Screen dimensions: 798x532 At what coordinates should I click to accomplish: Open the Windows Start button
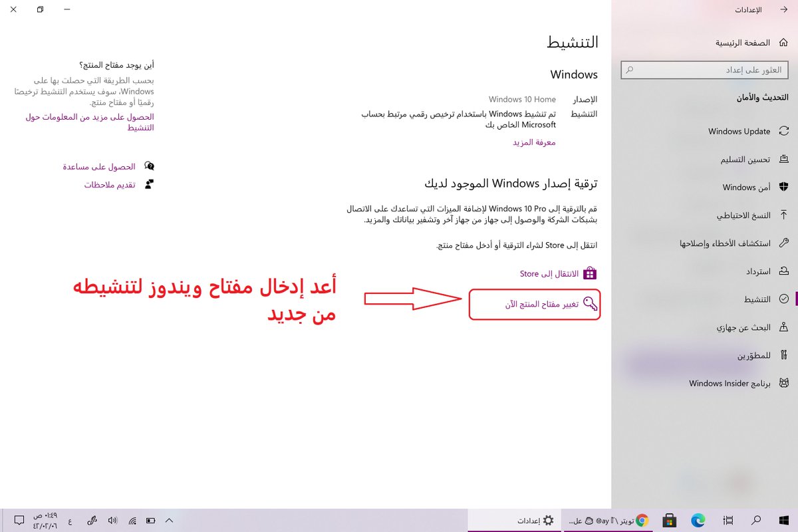(x=783, y=520)
